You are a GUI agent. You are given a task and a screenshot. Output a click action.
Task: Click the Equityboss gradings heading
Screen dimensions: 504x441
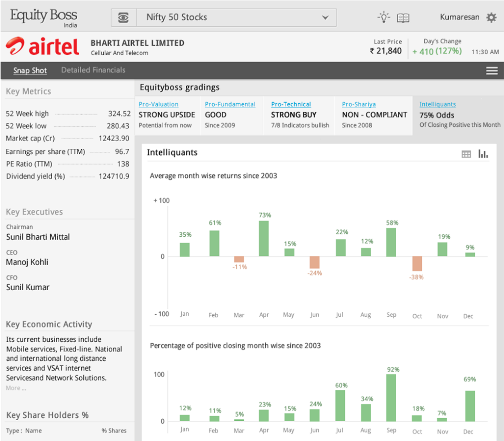pyautogui.click(x=180, y=87)
